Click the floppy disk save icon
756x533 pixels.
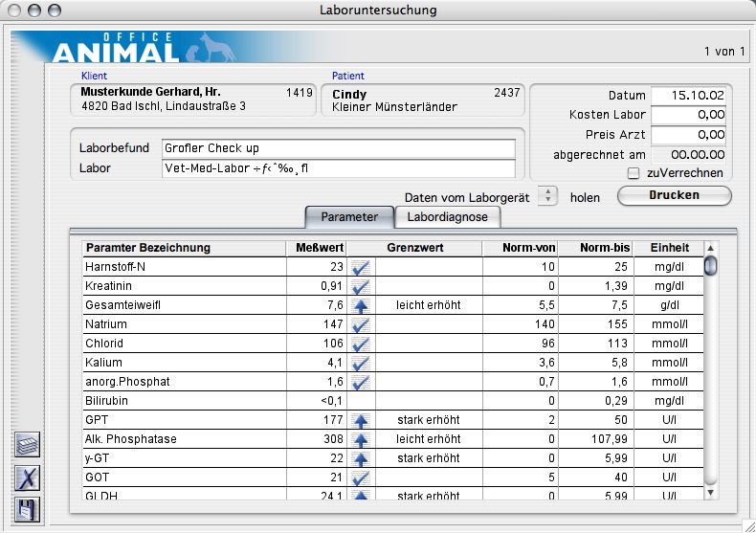coord(29,509)
